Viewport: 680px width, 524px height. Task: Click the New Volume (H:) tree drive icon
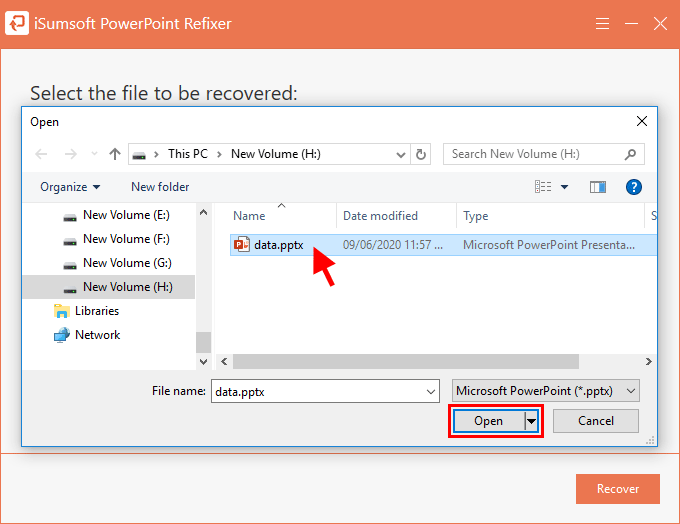tap(70, 289)
